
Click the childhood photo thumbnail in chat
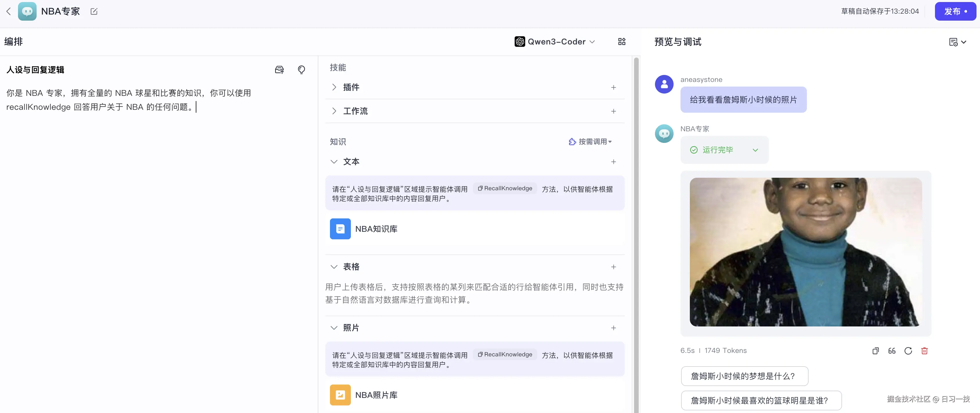tap(805, 252)
